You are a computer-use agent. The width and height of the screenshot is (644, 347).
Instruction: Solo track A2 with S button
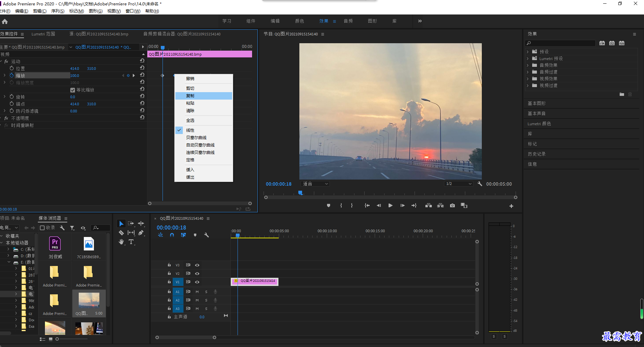(x=206, y=300)
